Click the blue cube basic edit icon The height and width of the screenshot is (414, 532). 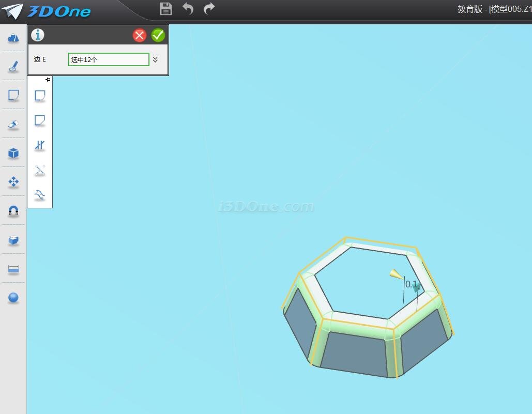point(13,153)
